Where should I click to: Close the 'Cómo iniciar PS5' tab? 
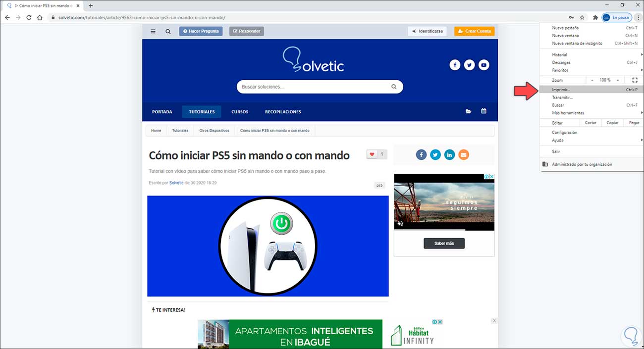pos(78,5)
